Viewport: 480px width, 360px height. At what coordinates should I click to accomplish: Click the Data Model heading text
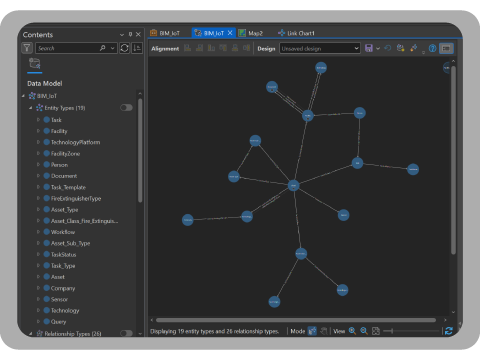coord(45,83)
